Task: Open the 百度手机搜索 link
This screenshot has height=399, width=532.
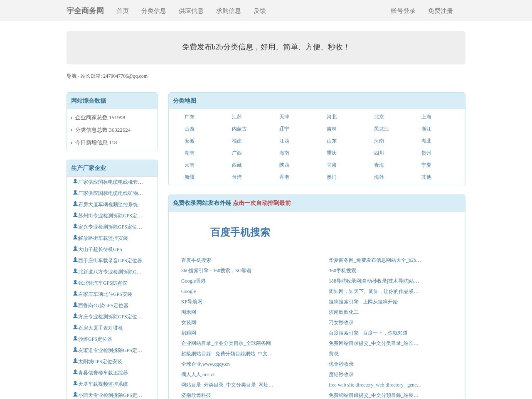Action: pos(196,260)
